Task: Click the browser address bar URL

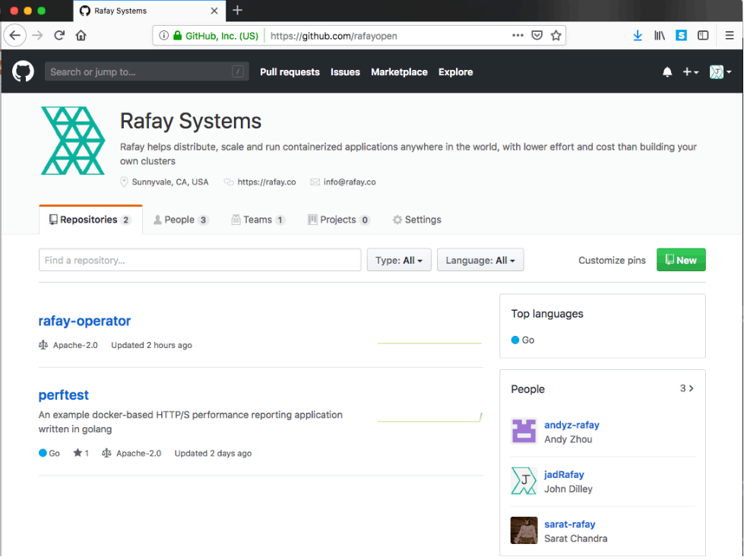Action: coord(334,36)
